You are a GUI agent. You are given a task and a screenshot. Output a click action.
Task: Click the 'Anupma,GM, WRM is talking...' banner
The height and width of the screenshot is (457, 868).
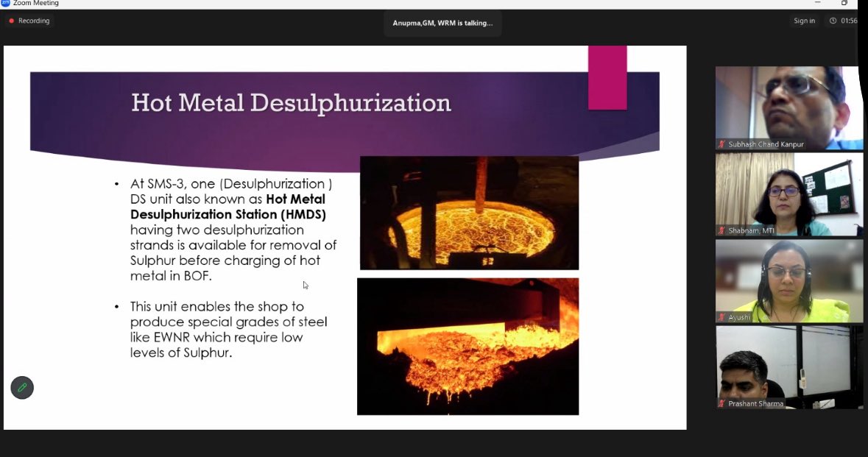point(442,24)
